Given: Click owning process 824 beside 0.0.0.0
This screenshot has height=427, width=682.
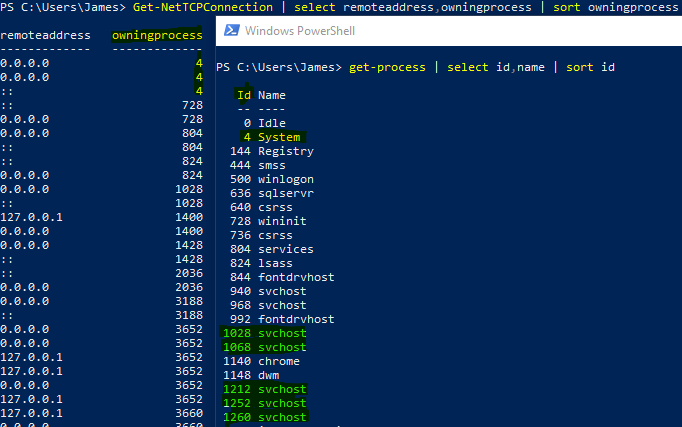Looking at the screenshot, I should [x=192, y=175].
